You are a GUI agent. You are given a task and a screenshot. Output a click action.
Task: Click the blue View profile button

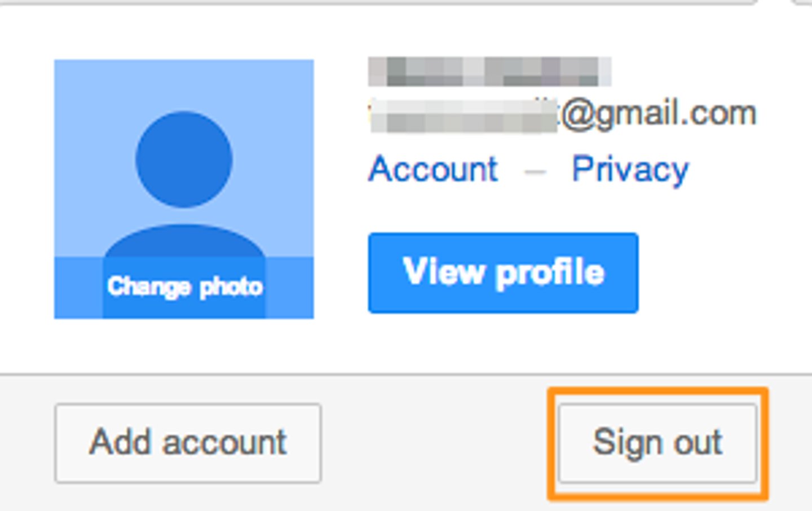503,273
